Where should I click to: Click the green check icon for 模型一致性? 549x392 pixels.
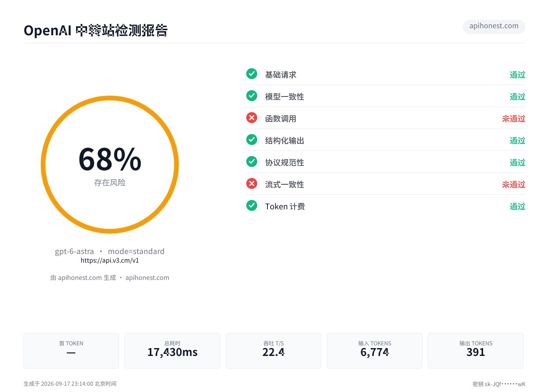pyautogui.click(x=252, y=96)
